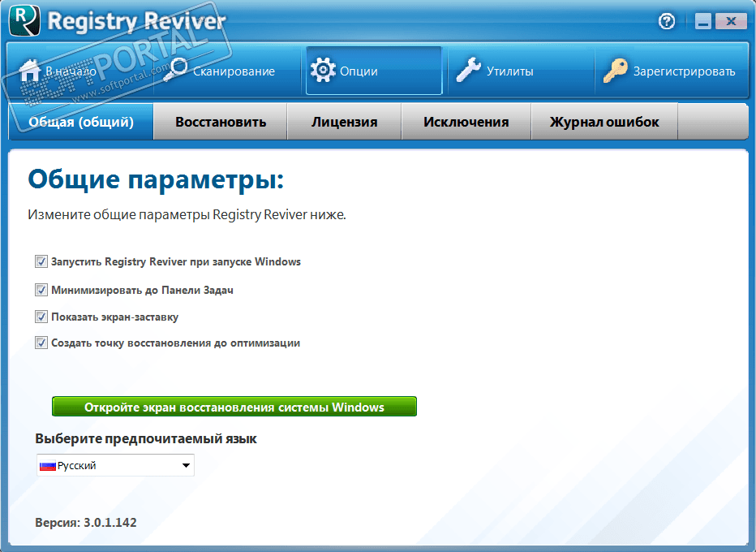Go to В начало section
Screen dimensions: 756x552
click(x=80, y=71)
